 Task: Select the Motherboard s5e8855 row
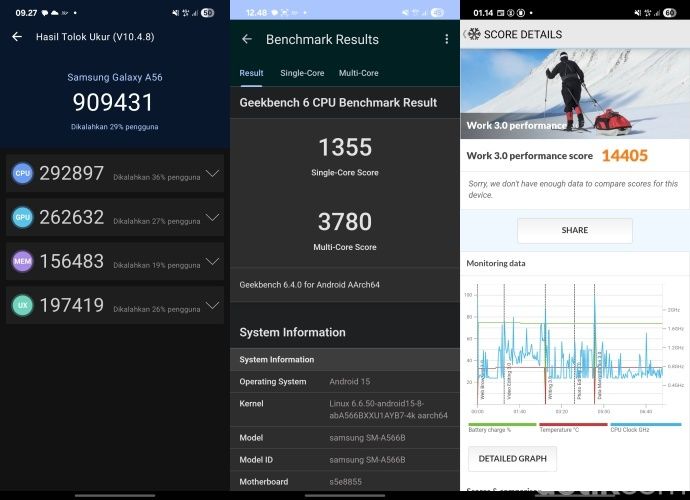[x=345, y=482]
